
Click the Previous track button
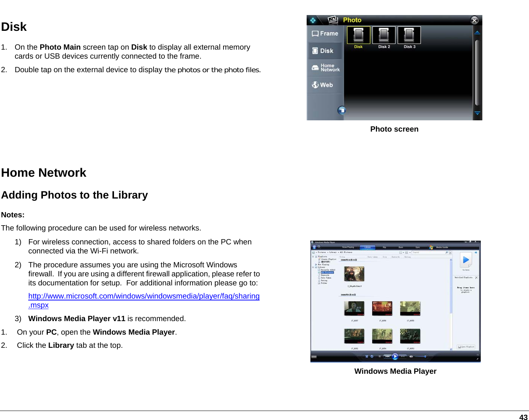pos(387,356)
